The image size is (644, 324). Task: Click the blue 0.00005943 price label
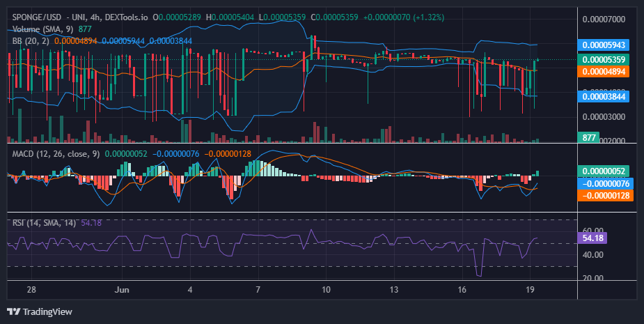pos(604,45)
